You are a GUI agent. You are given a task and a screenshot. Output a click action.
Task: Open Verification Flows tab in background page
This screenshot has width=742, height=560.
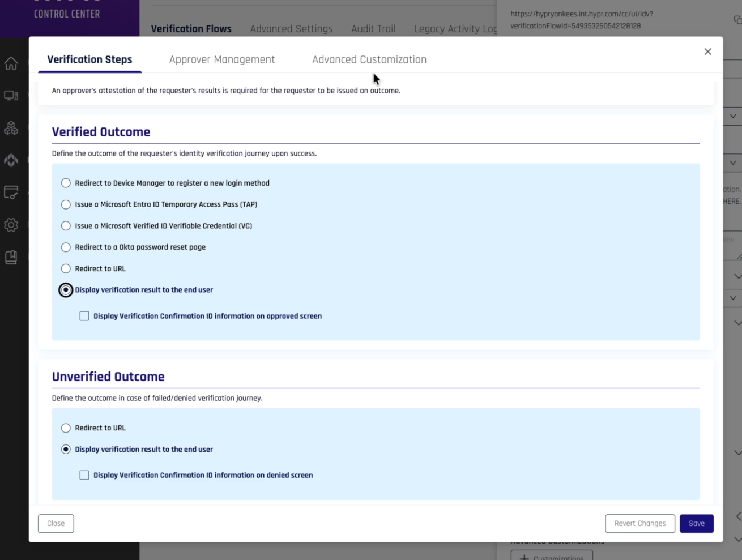191,29
